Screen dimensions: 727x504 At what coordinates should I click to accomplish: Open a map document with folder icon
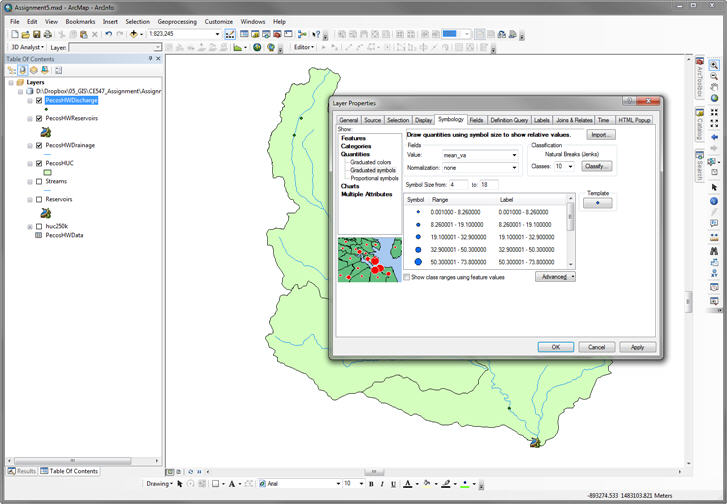click(x=26, y=34)
